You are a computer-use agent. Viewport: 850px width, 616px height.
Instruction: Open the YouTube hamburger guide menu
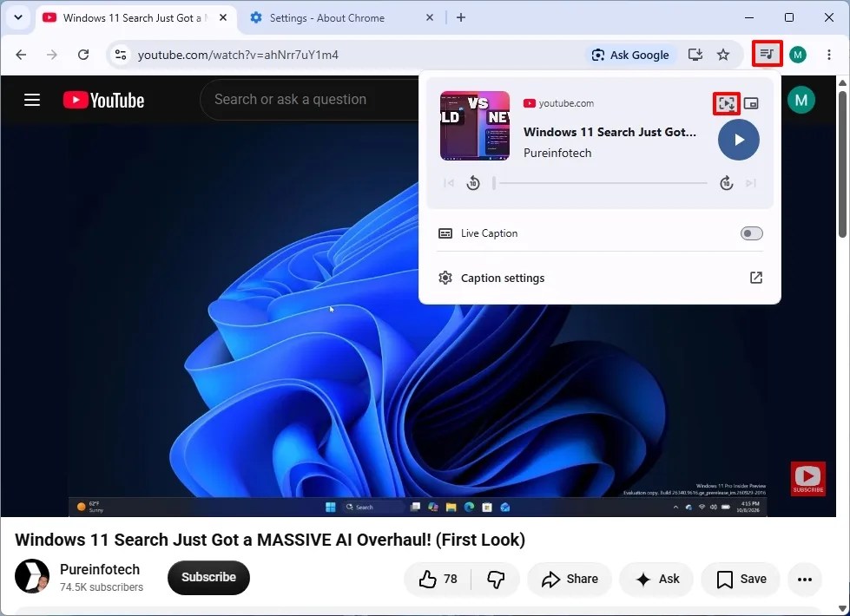[32, 100]
